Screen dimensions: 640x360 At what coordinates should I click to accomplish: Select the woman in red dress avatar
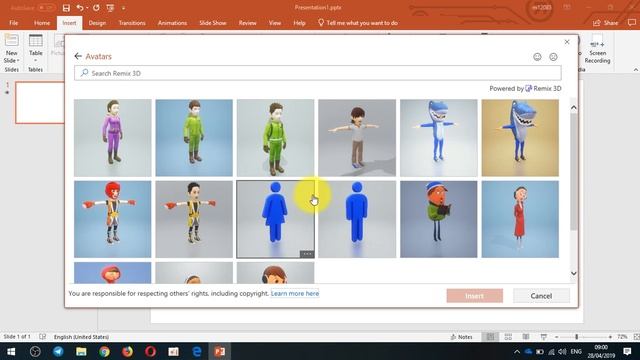(520, 220)
